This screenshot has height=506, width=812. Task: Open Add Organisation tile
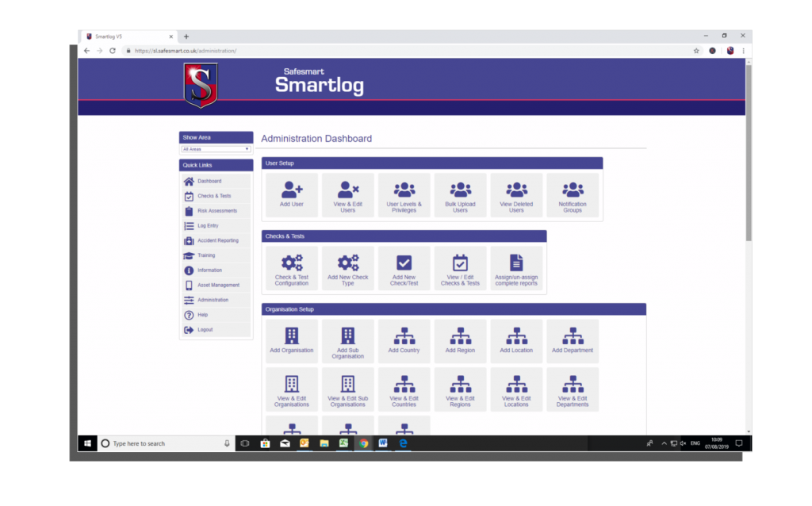pos(292,341)
